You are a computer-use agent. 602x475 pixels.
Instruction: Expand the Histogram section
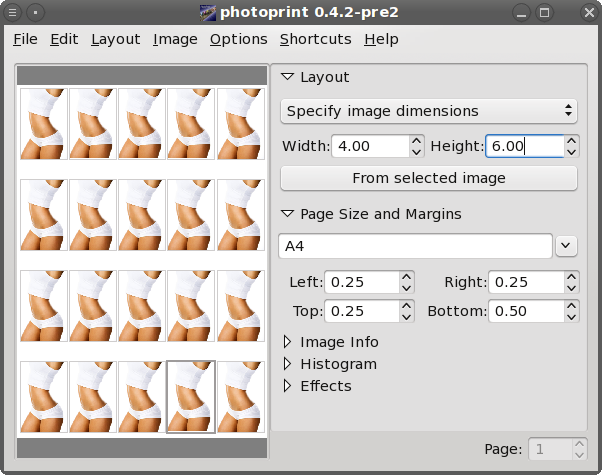point(288,364)
